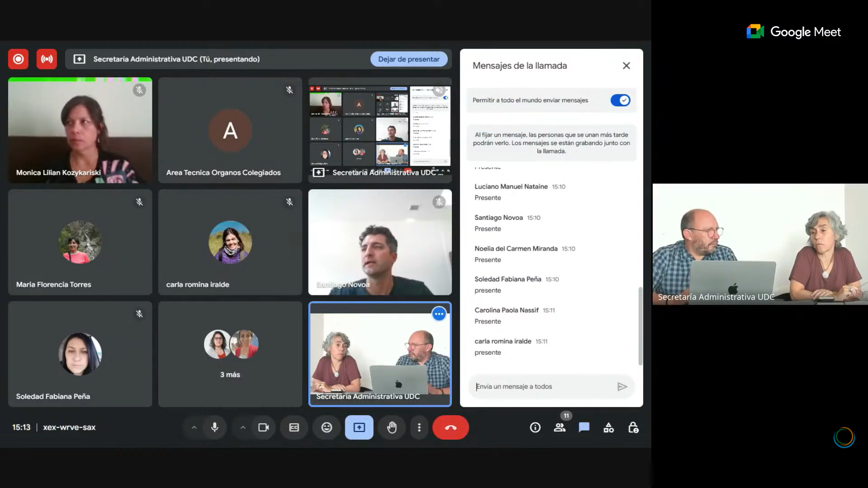Viewport: 868px width, 488px height.
Task: Disable allowing everyone to send messages
Action: (x=620, y=100)
